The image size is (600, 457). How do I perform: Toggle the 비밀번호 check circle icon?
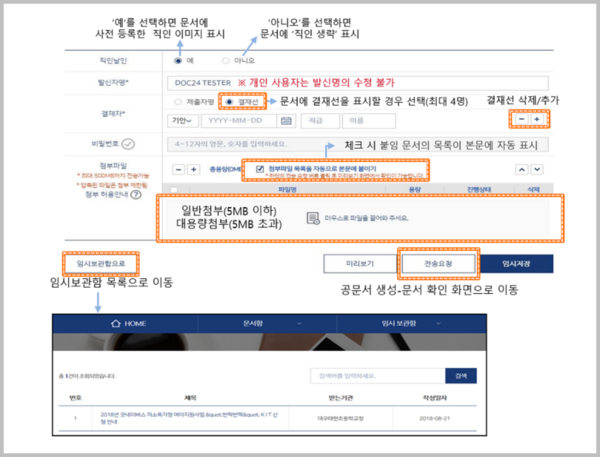[x=128, y=144]
